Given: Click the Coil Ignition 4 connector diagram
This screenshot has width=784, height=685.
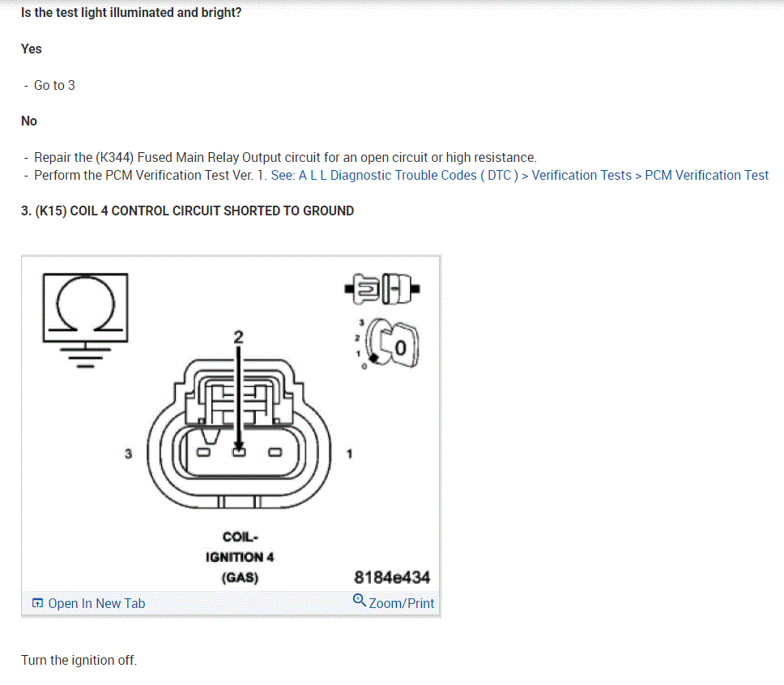Looking at the screenshot, I should click(x=239, y=433).
